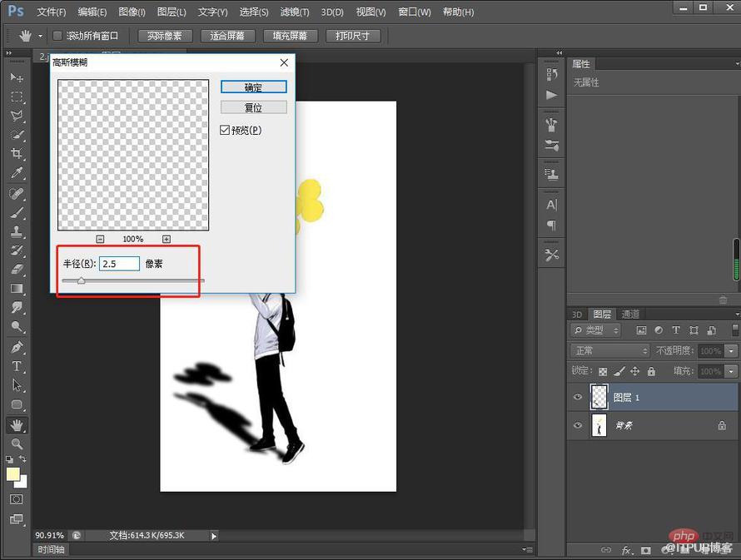Open the 不透明度 opacity dropdown arrow

(731, 351)
